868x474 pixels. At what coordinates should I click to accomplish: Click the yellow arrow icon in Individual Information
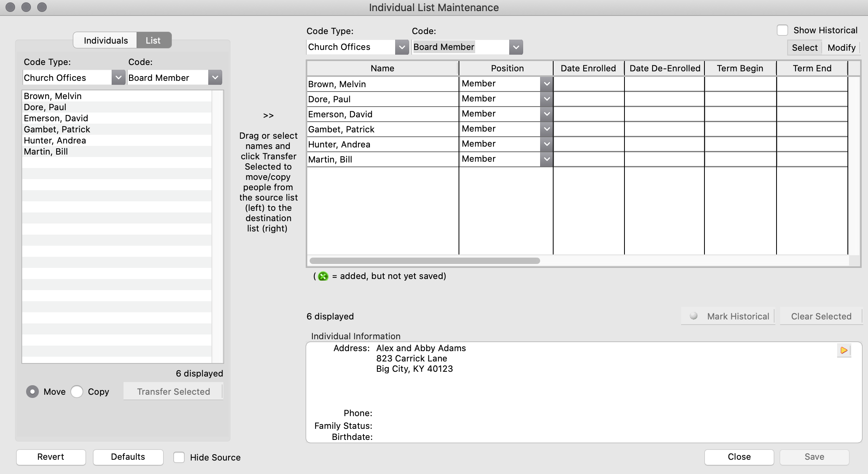[843, 350]
